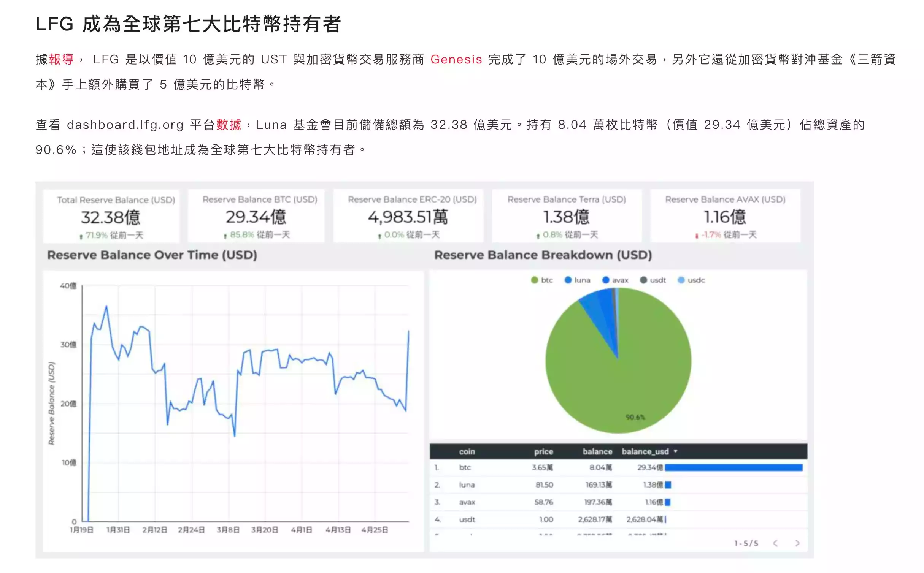Sort table by coin column header
Image resolution: width=924 pixels, height=573 pixels.
[467, 451]
